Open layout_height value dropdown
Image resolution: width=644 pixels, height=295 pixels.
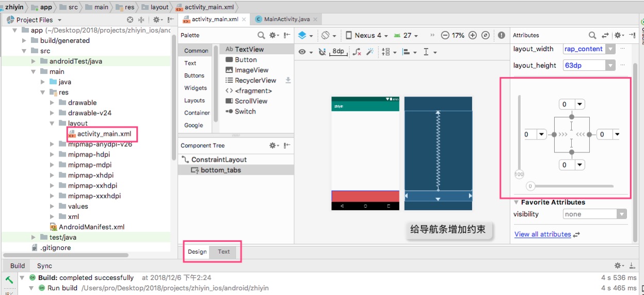610,65
